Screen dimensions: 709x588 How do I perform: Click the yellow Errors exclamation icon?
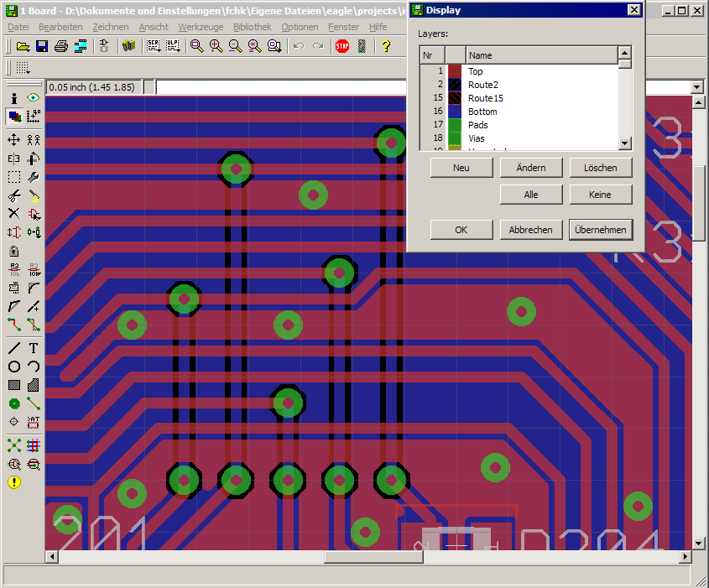[14, 482]
